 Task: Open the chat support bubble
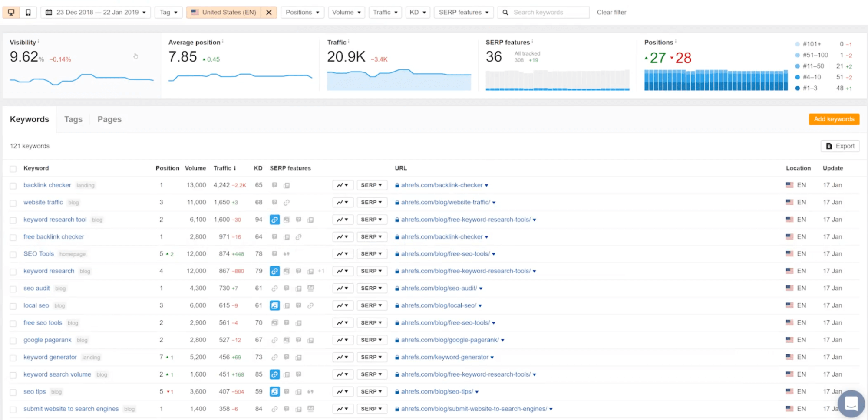click(851, 403)
